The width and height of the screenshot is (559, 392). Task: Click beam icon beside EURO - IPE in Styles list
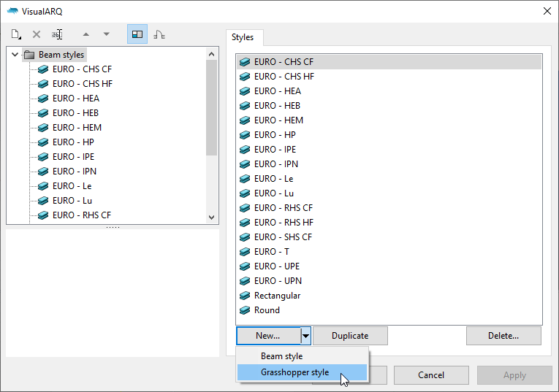pos(245,150)
